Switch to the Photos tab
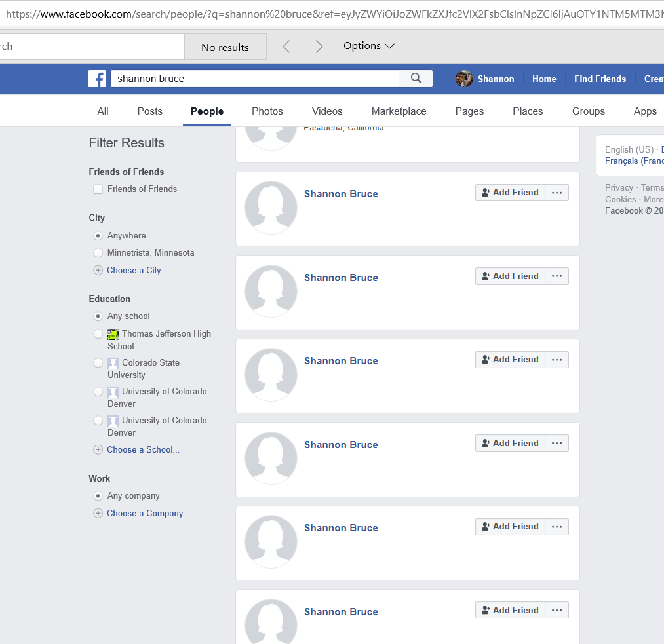The width and height of the screenshot is (664, 644). pos(267,111)
